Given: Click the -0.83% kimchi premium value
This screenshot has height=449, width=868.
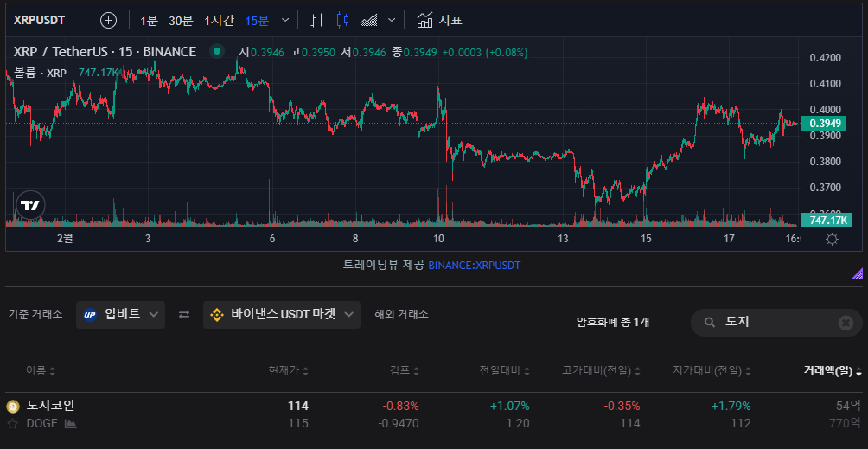Looking at the screenshot, I should click(x=400, y=406).
